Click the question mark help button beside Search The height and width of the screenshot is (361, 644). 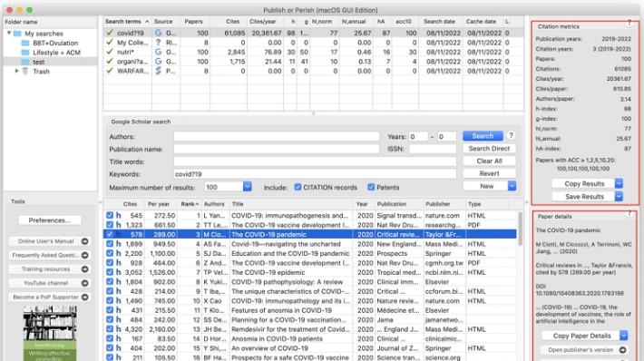click(511, 135)
